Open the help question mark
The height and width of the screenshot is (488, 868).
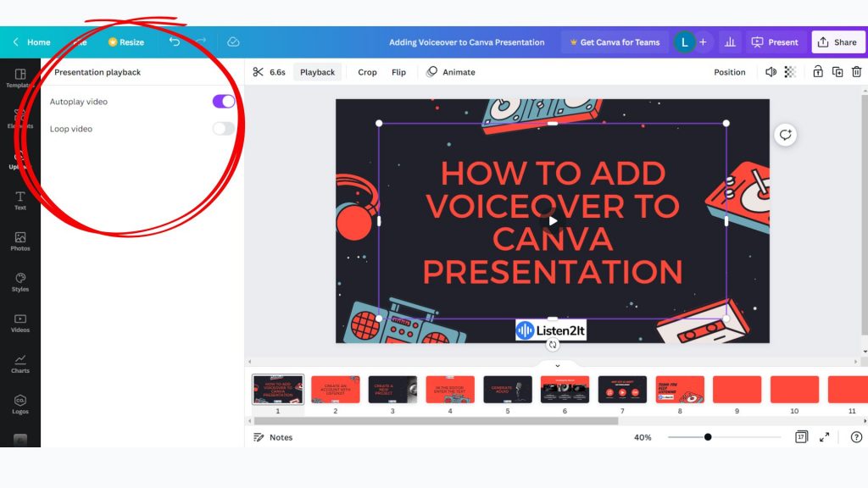856,437
